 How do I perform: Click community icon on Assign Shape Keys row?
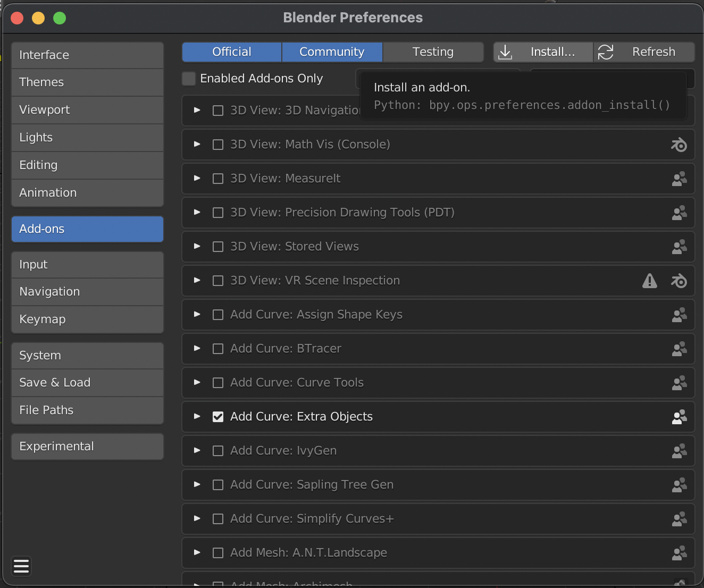679,315
